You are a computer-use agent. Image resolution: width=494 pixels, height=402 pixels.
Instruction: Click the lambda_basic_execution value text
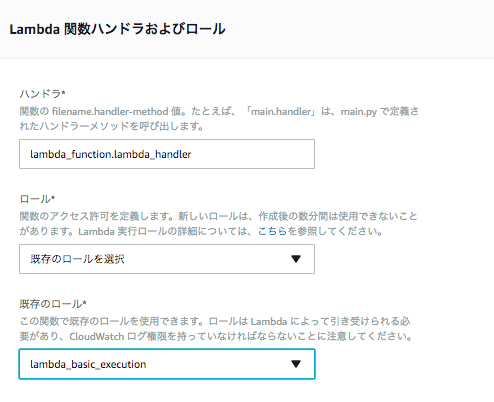pyautogui.click(x=88, y=364)
